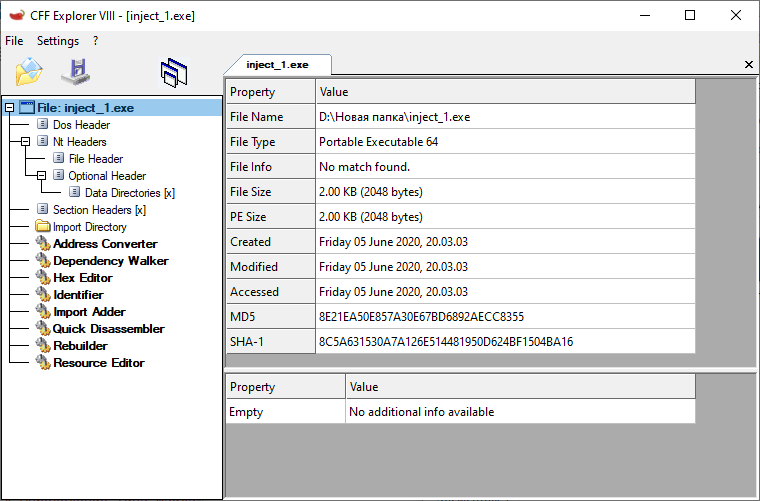This screenshot has height=501, width=760.
Task: Open the File menu
Action: 14,41
